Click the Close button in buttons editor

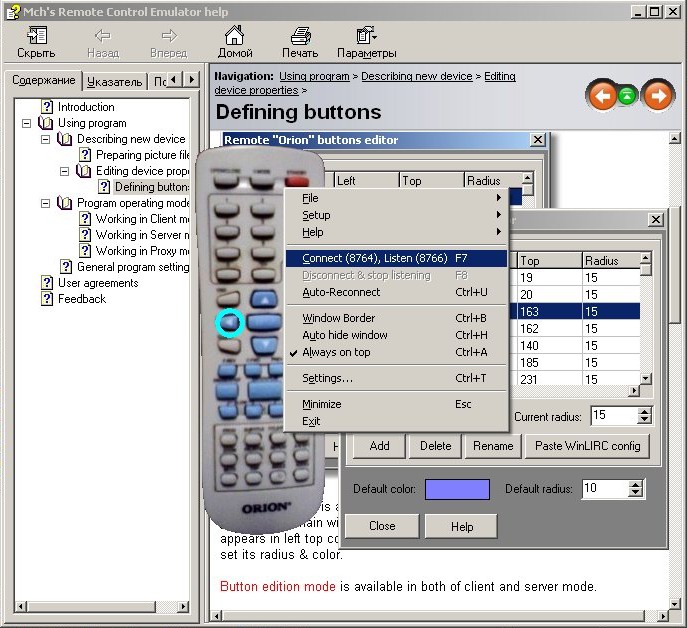coord(382,526)
